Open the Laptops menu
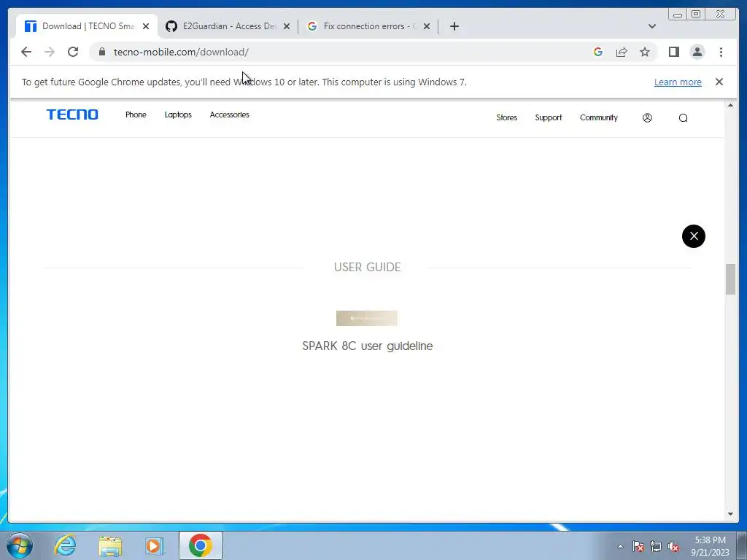The image size is (747, 560). coord(178,114)
